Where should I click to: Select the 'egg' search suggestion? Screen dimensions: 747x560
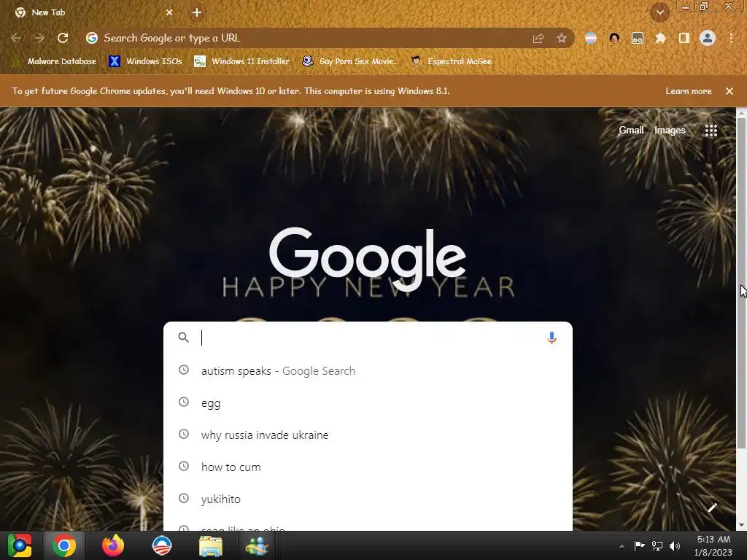point(368,402)
